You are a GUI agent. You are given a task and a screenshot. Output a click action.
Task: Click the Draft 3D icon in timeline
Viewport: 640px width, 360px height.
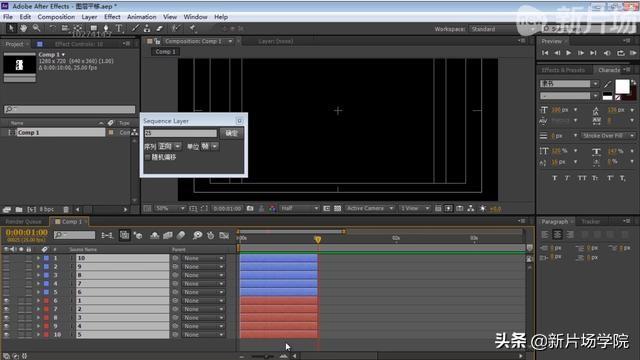coord(138,235)
